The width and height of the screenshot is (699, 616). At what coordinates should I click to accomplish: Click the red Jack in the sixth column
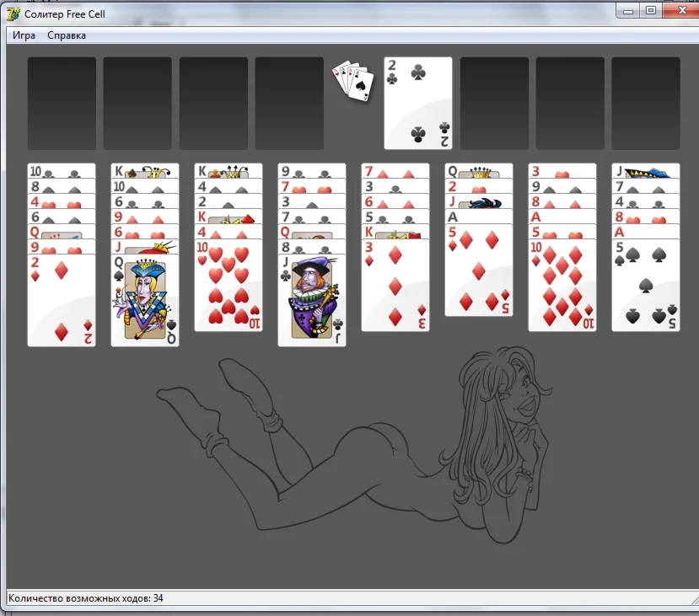[479, 201]
